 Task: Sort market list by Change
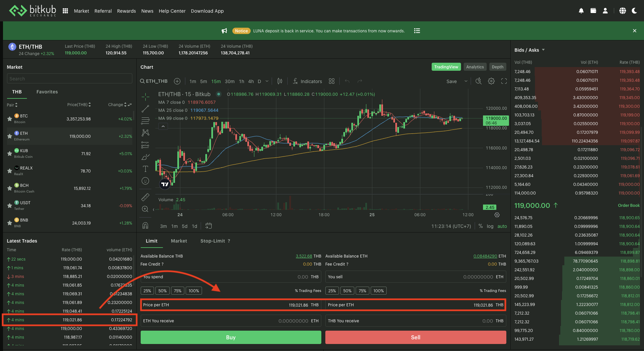117,104
